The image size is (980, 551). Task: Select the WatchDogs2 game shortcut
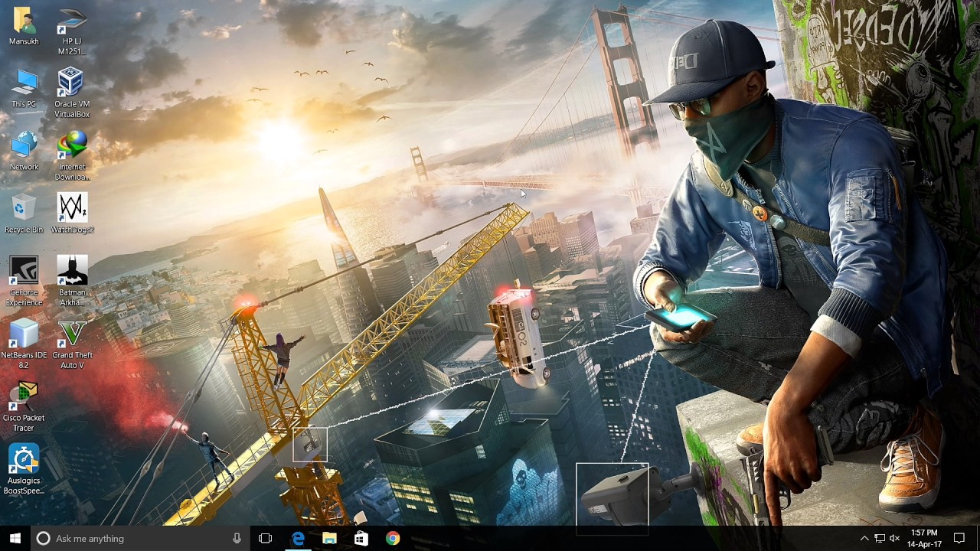point(72,214)
